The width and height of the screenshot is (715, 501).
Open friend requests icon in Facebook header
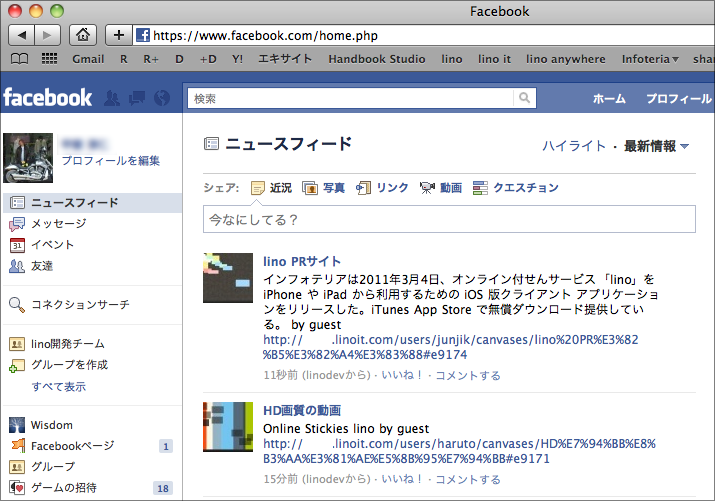click(112, 98)
